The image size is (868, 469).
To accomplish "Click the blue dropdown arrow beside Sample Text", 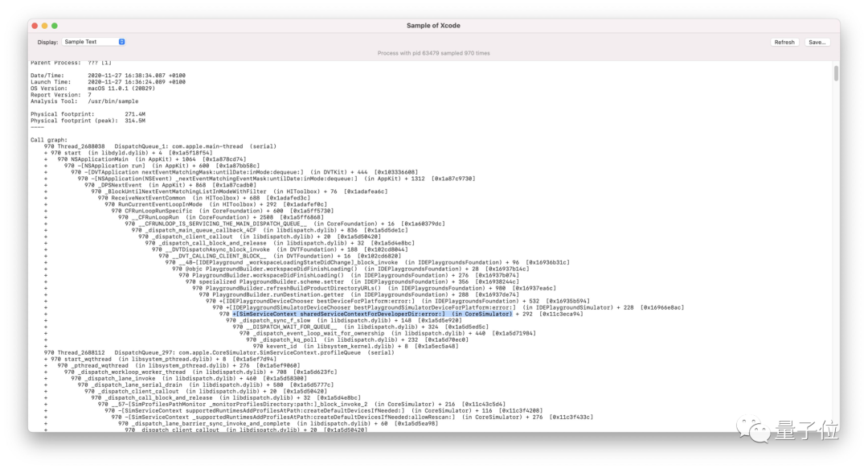I will coord(122,42).
